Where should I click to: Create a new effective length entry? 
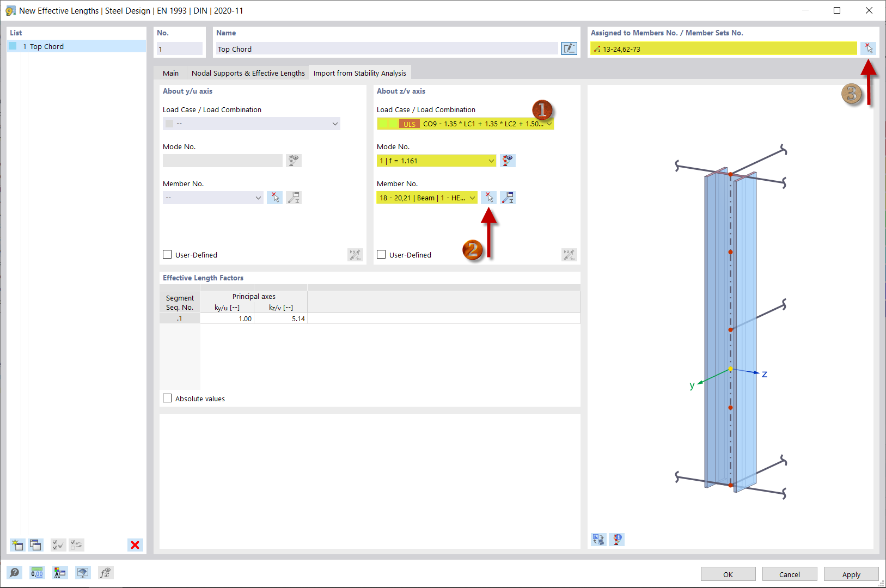(17, 544)
